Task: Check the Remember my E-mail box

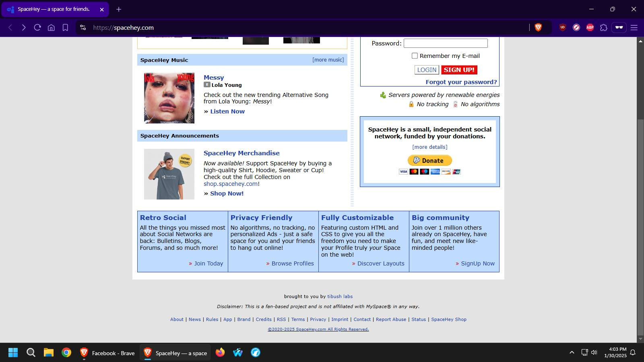Action: pyautogui.click(x=415, y=56)
